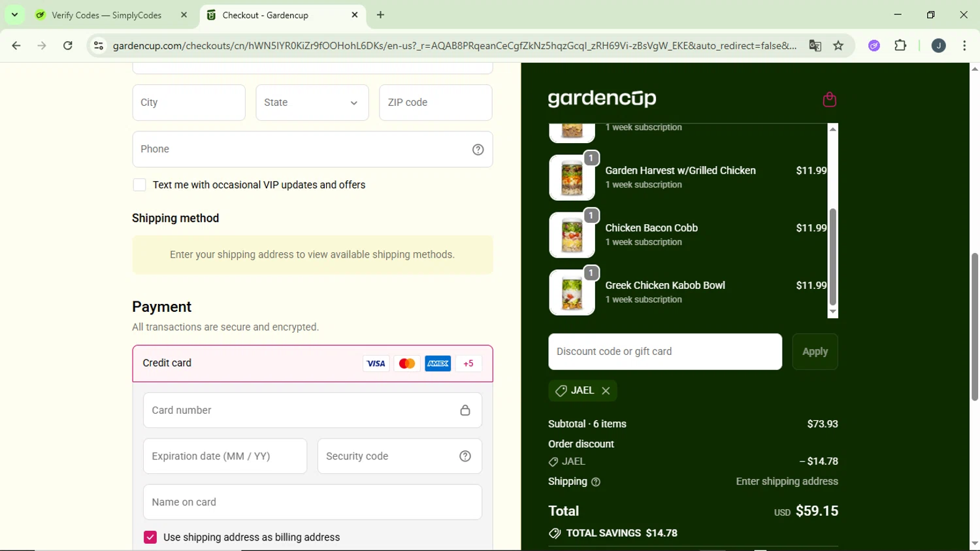The image size is (980, 551).
Task: Click the Name on card field
Action: [x=312, y=502]
